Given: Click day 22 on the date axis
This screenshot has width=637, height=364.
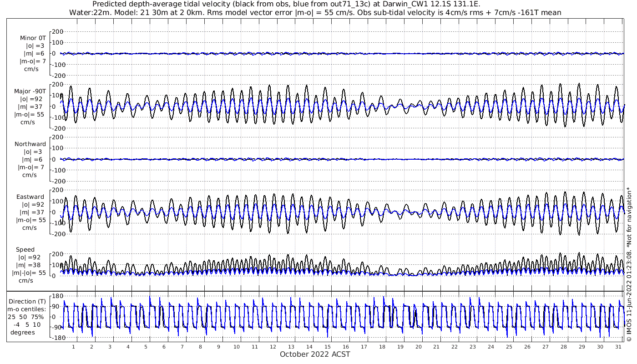Looking at the screenshot, I should pyautogui.click(x=455, y=347).
